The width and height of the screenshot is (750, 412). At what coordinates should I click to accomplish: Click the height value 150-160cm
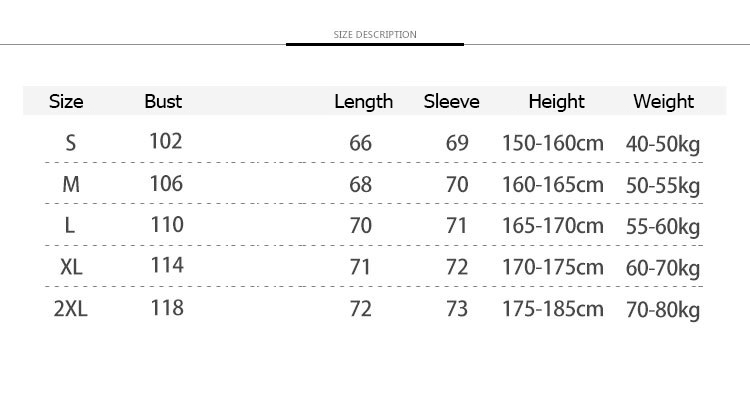point(553,143)
